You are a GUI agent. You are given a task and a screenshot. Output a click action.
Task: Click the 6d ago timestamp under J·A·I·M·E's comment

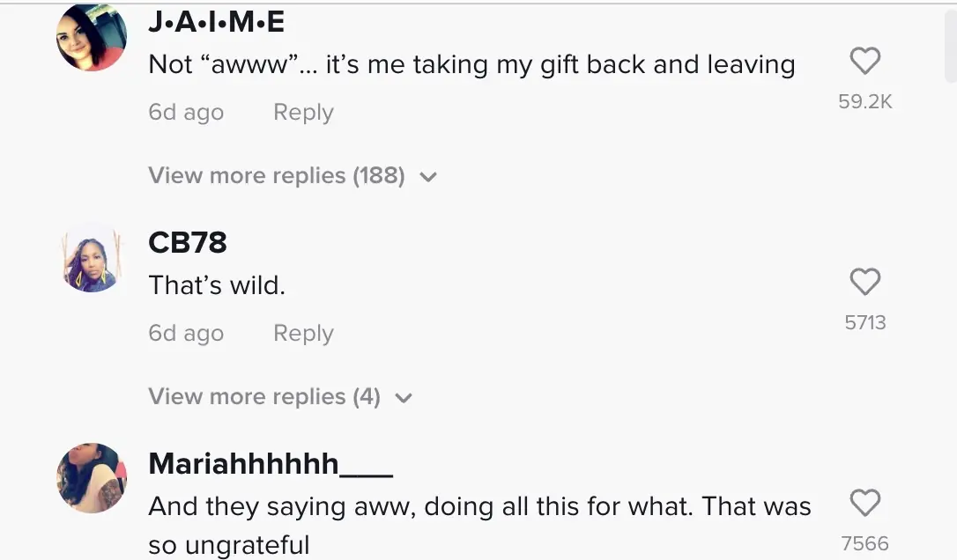coord(186,112)
